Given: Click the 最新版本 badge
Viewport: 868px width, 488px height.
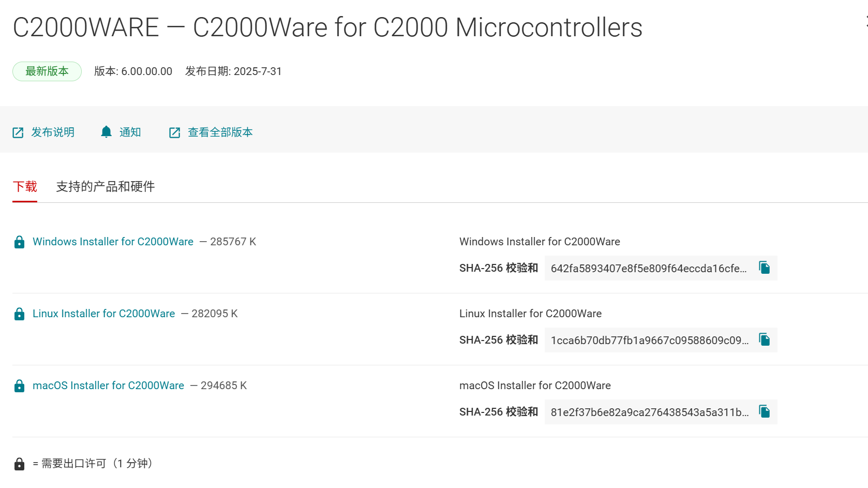Looking at the screenshot, I should coord(47,71).
